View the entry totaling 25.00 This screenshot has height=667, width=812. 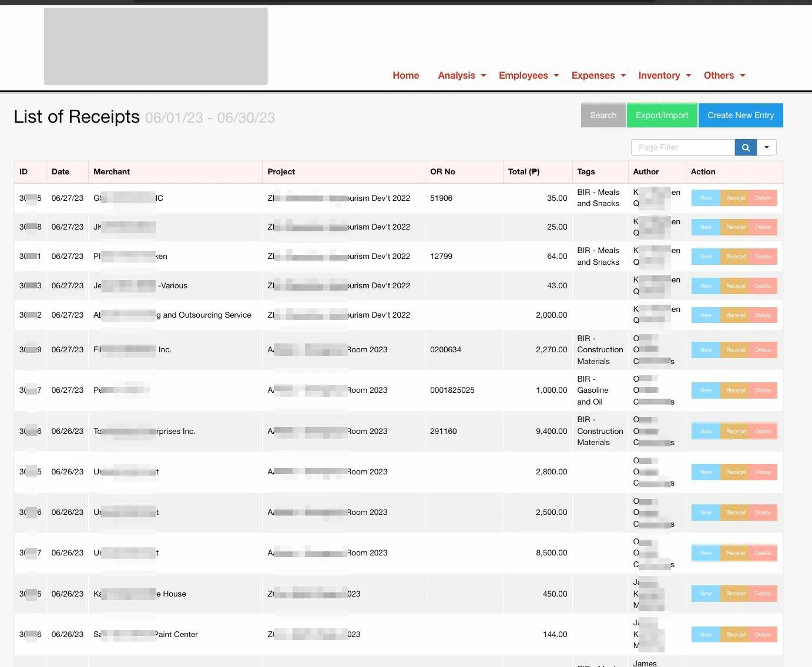click(706, 227)
